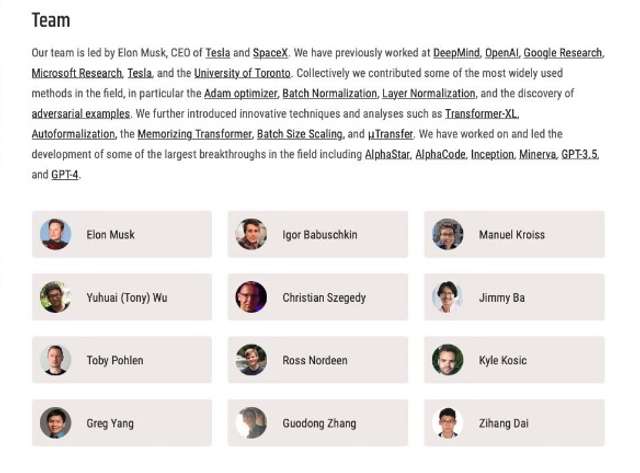Open the Kyle Kosic team card
The height and width of the screenshot is (473, 640).
(514, 360)
